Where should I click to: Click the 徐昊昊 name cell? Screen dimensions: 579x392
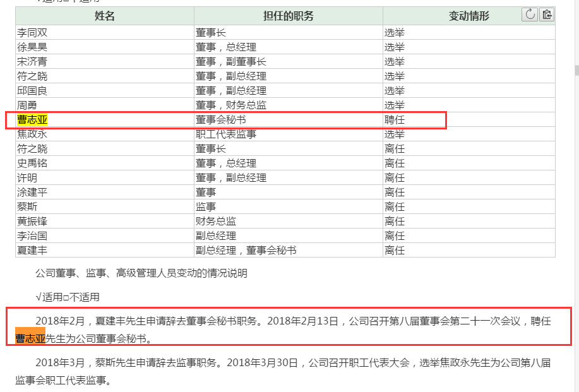click(x=32, y=47)
